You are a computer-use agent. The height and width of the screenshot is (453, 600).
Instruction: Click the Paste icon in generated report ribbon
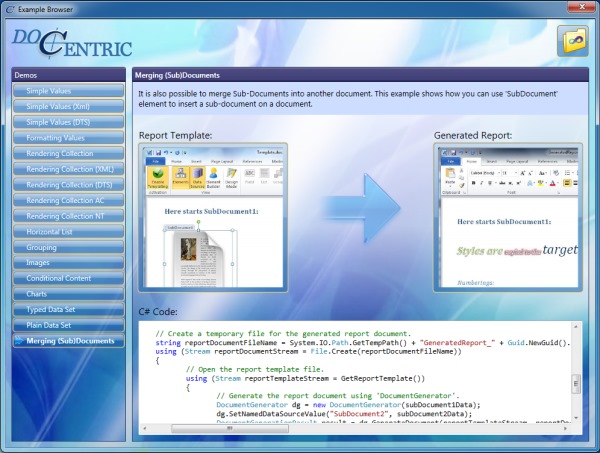point(450,177)
